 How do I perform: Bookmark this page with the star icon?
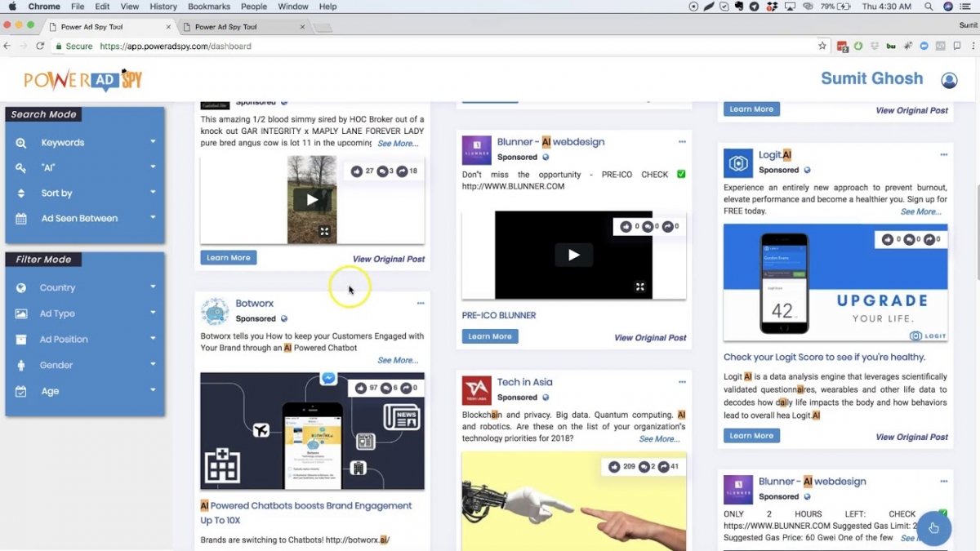click(x=822, y=47)
